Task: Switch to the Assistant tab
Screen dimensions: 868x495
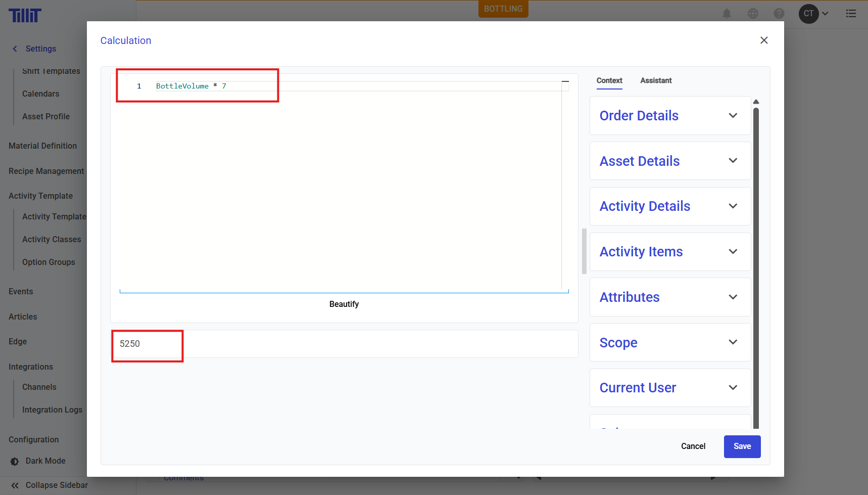Action: tap(656, 80)
